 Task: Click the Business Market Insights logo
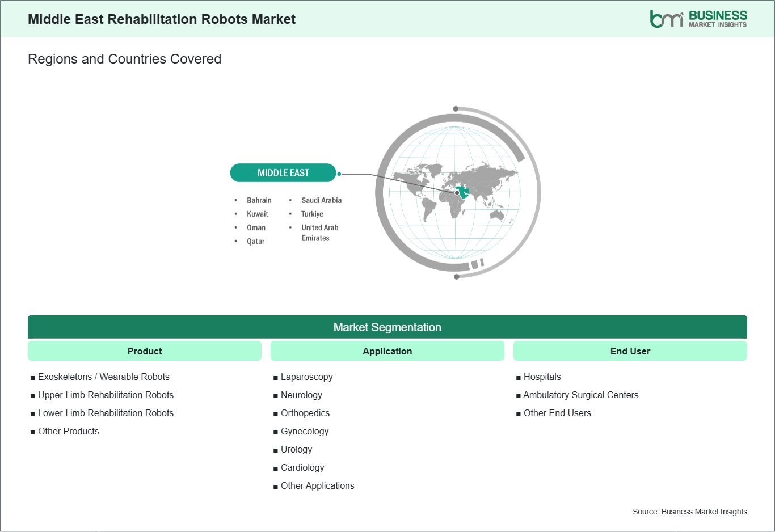point(698,19)
